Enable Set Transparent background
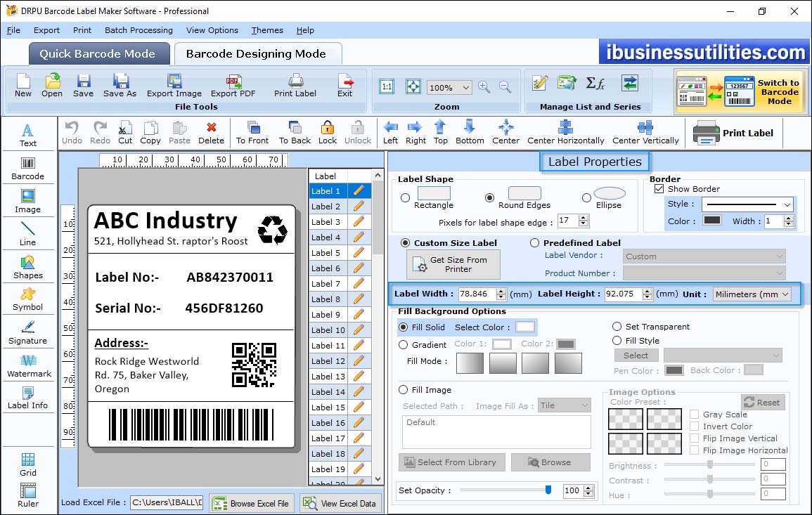812x515 pixels. click(x=617, y=327)
